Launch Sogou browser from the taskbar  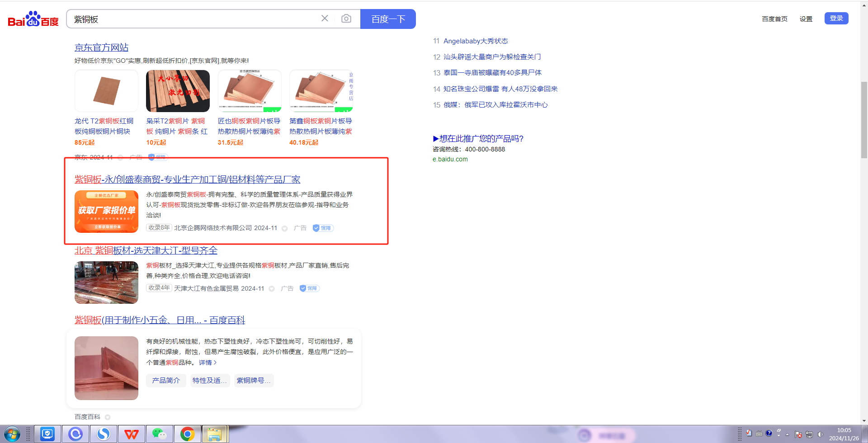tap(104, 434)
